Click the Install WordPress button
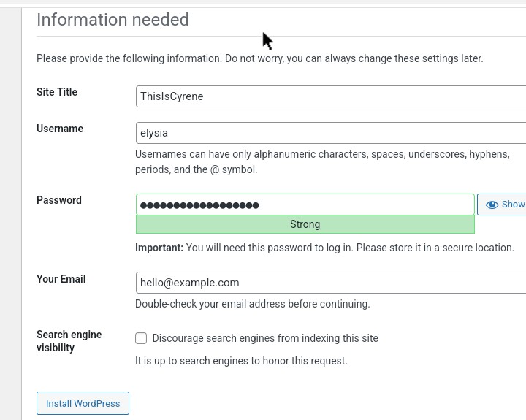This screenshot has height=420, width=526. pyautogui.click(x=83, y=403)
